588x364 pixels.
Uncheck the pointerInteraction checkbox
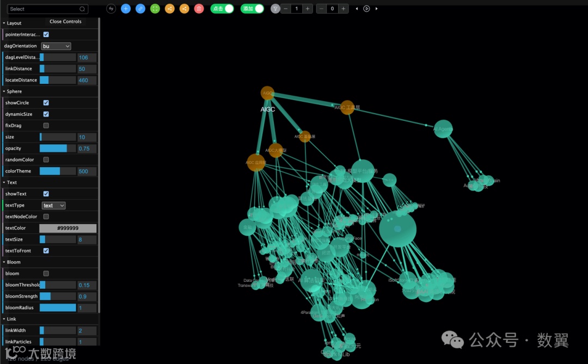pyautogui.click(x=46, y=34)
